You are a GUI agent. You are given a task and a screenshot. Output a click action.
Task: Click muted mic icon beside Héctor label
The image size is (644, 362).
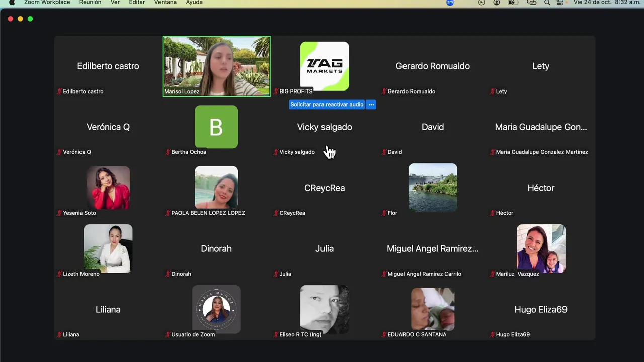point(492,213)
